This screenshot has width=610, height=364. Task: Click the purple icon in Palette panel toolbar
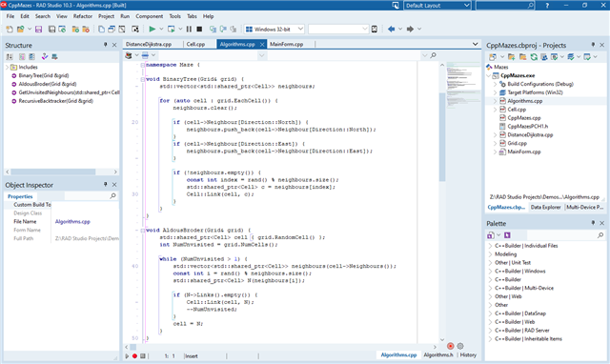(x=507, y=235)
